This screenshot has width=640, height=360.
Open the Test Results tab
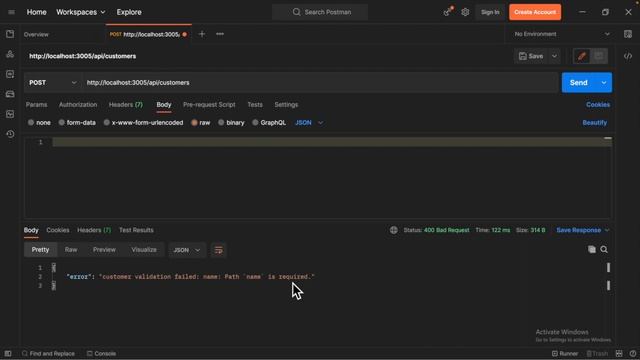point(136,230)
